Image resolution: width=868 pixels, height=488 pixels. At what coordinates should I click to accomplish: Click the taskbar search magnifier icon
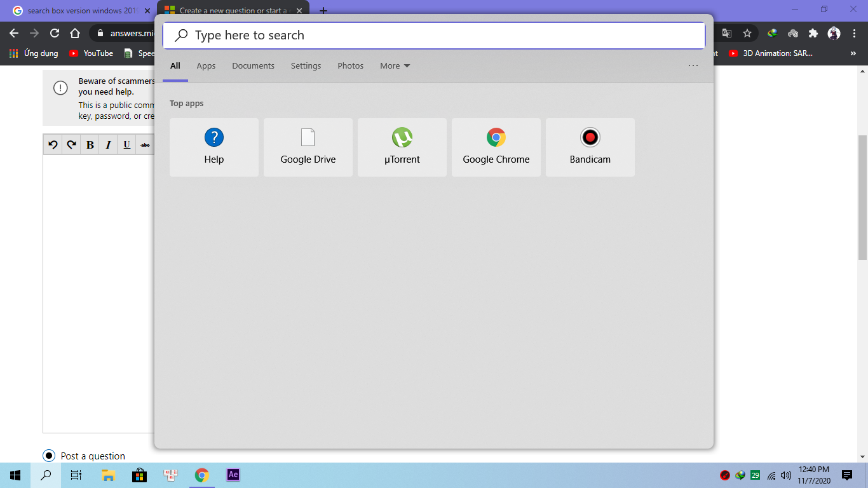point(46,475)
